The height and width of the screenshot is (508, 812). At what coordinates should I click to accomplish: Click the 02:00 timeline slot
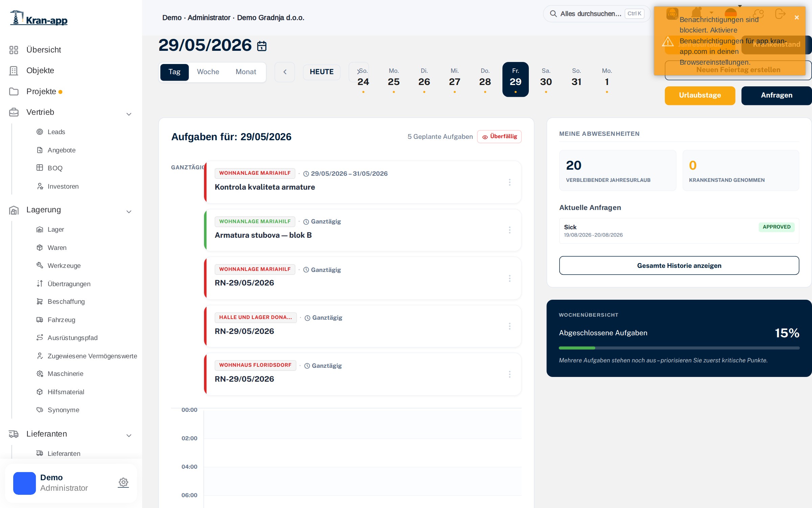[x=362, y=452]
